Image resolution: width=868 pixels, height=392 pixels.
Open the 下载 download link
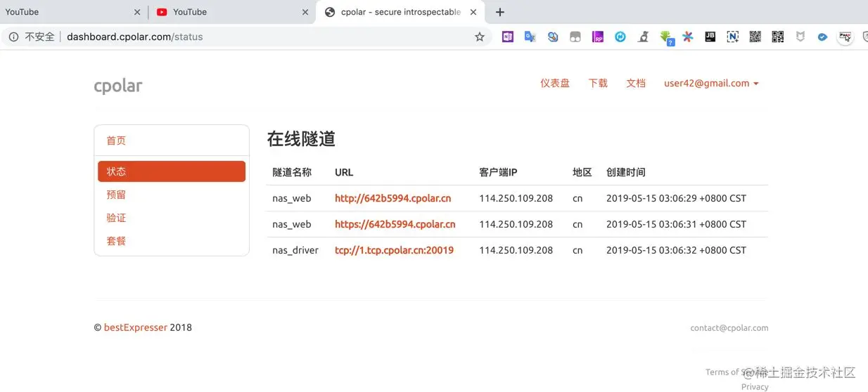point(598,83)
